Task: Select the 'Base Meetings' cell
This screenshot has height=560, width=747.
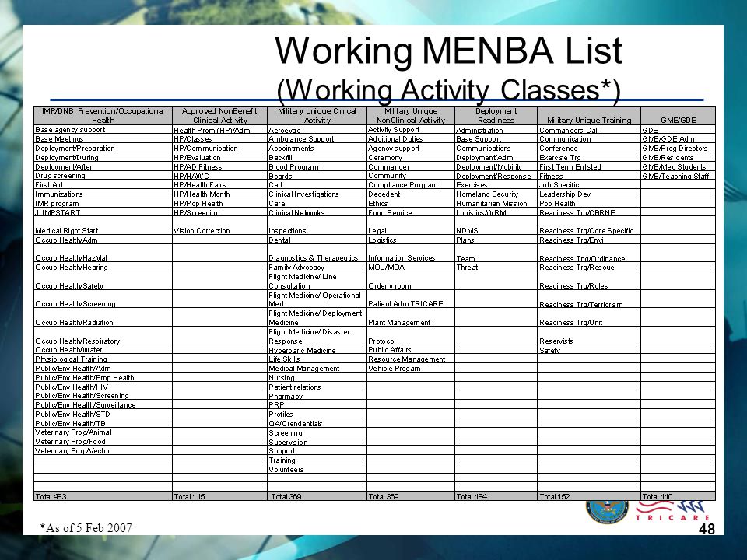Action: (x=103, y=139)
